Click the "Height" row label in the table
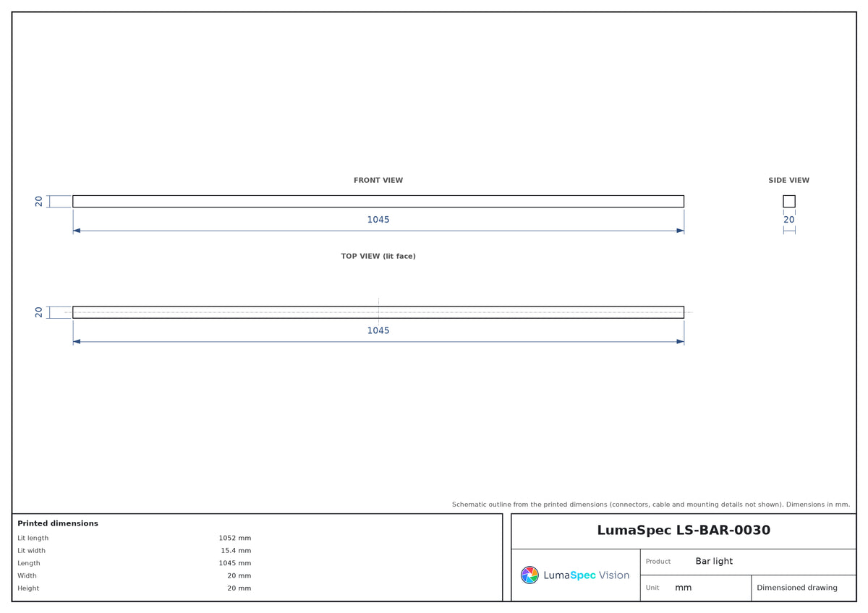The image size is (868, 613). point(29,588)
